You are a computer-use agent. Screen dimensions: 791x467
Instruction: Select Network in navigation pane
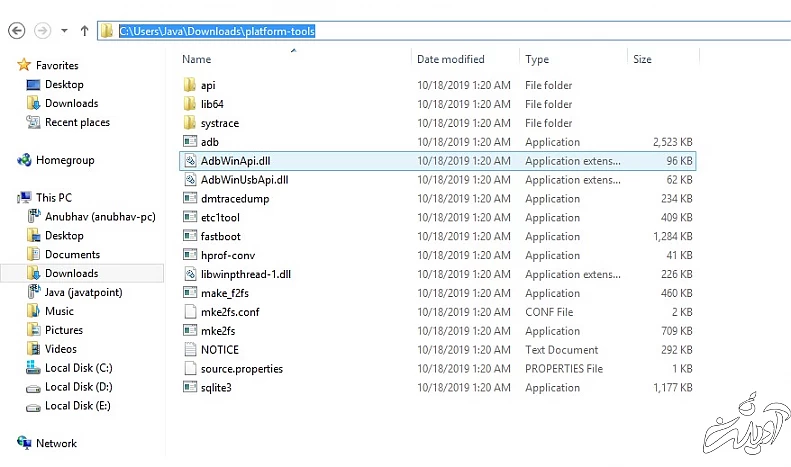click(56, 443)
